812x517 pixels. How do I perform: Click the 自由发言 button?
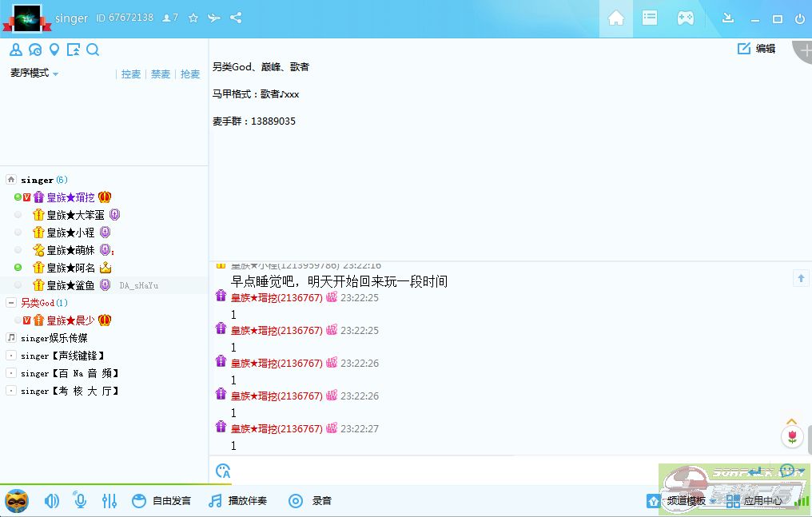(x=161, y=501)
